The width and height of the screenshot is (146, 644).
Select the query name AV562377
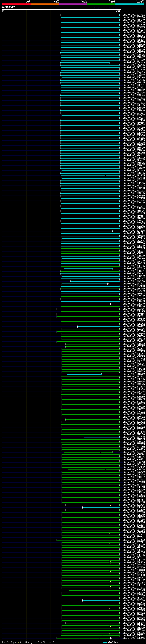pyautogui.click(x=8, y=7)
